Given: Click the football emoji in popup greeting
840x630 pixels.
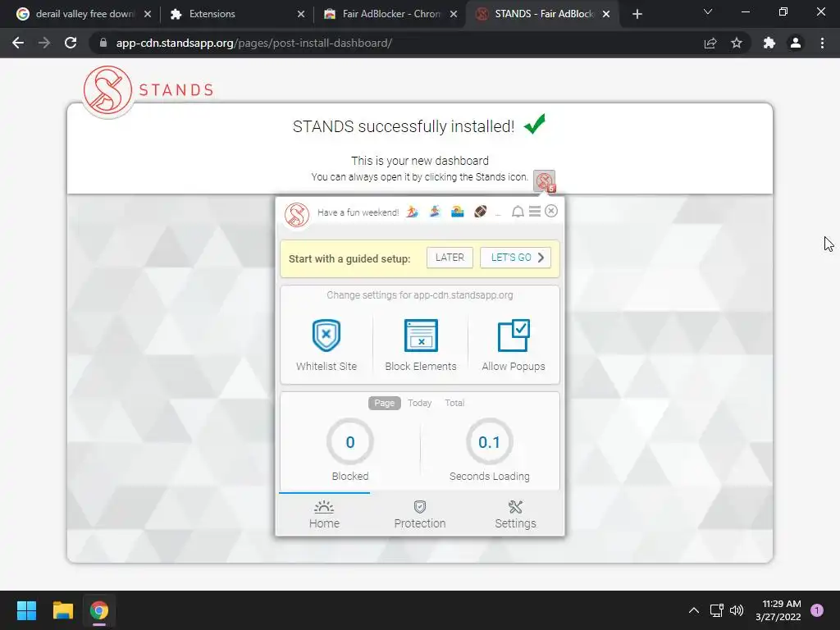Looking at the screenshot, I should pos(481,212).
